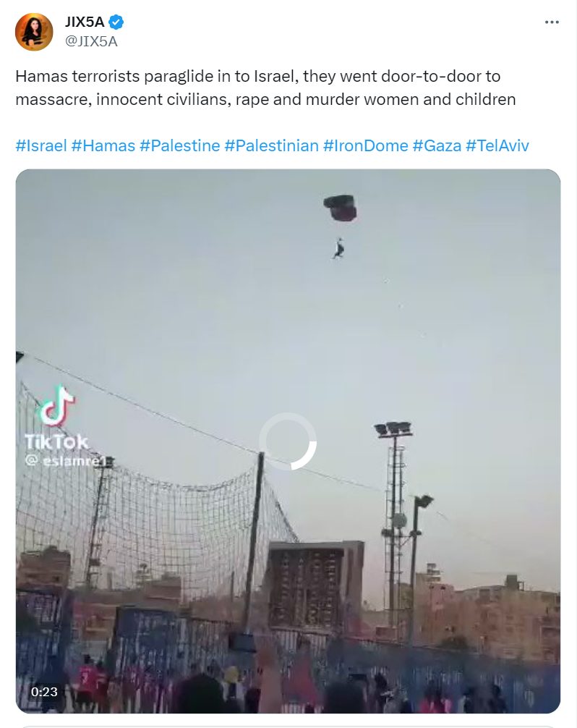Click the TikTok wordmark in video
577x728 pixels.
point(56,442)
